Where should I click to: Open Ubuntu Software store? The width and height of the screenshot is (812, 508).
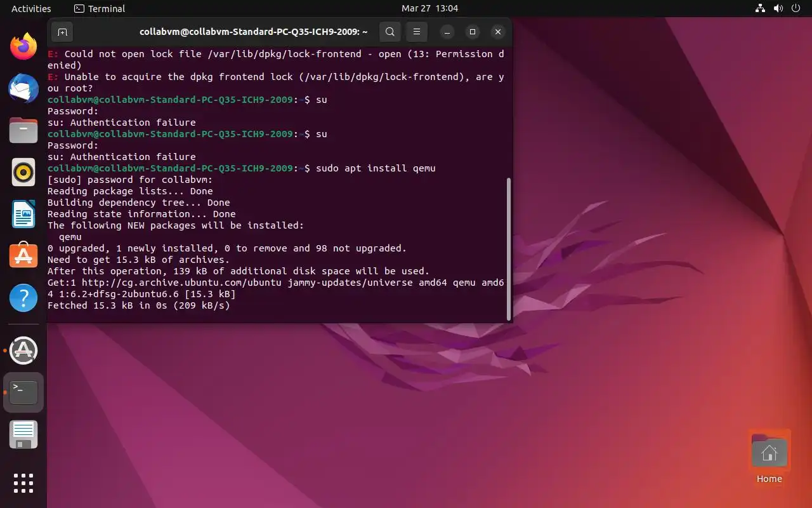tap(23, 255)
